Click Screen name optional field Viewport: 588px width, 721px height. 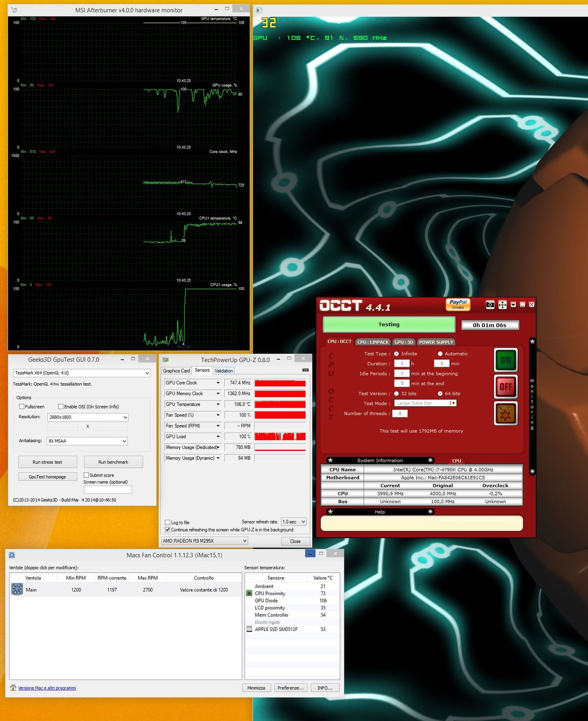click(x=108, y=490)
